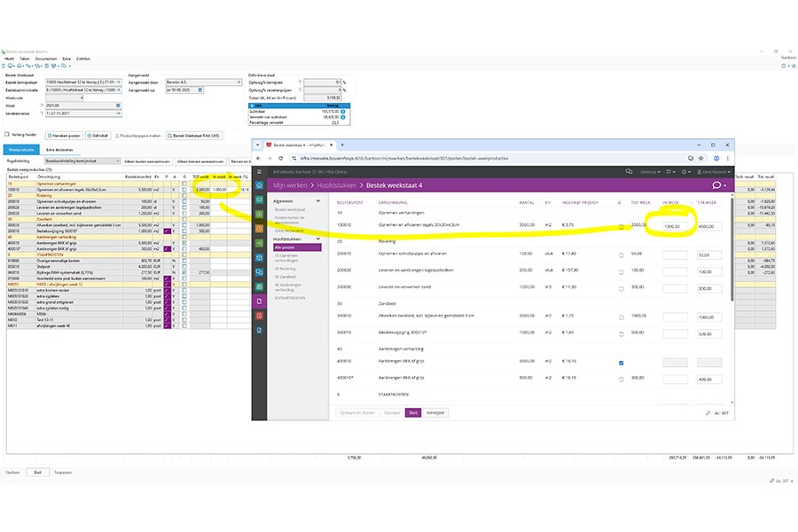Click the home icon in web sidebar
The height and width of the screenshot is (532, 798).
pyautogui.click(x=259, y=185)
